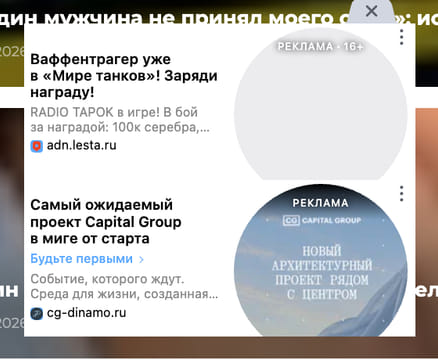Click the 'Событие, которого ждут.' description text
The image size is (438, 360).
tap(124, 286)
